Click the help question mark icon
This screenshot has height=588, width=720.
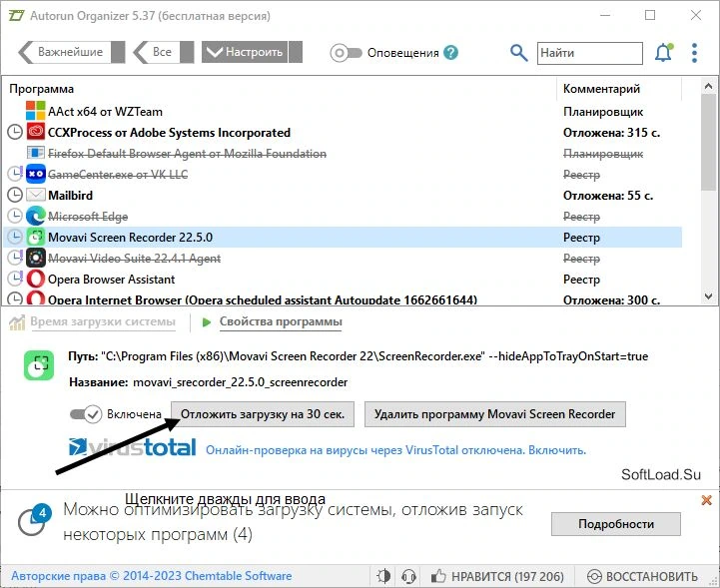[451, 53]
